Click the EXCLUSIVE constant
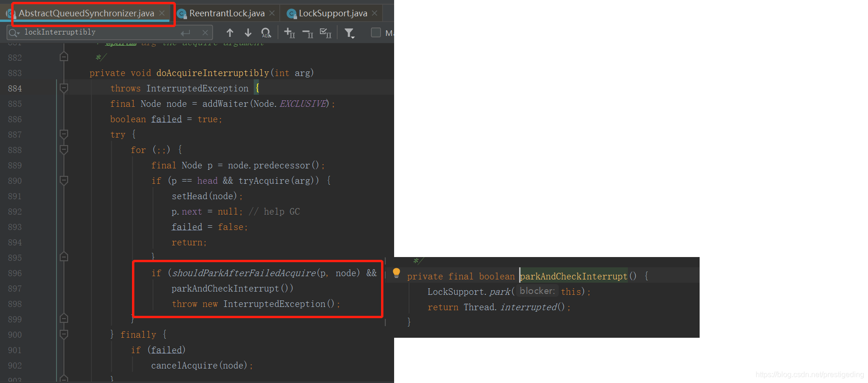This screenshot has height=383, width=868. (x=303, y=104)
